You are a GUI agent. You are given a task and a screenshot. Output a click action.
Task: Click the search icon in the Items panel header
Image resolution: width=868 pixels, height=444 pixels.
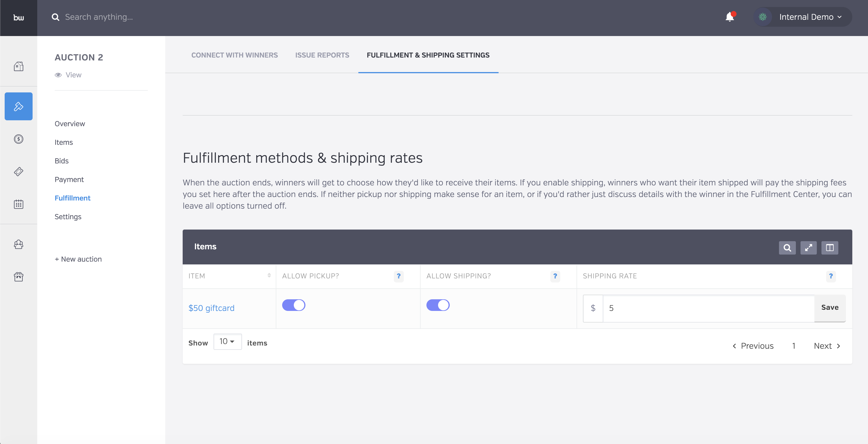click(x=787, y=248)
